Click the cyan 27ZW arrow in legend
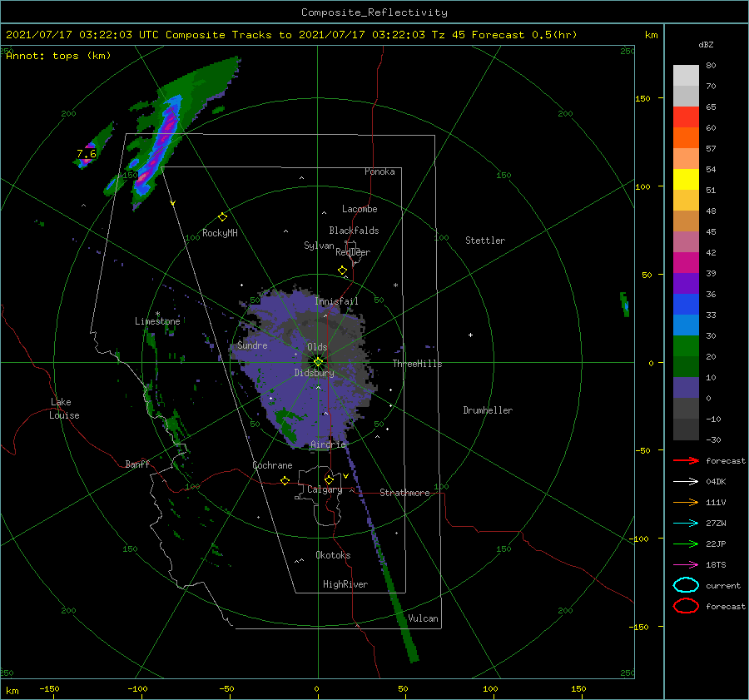The width and height of the screenshot is (749, 700). coord(686,524)
